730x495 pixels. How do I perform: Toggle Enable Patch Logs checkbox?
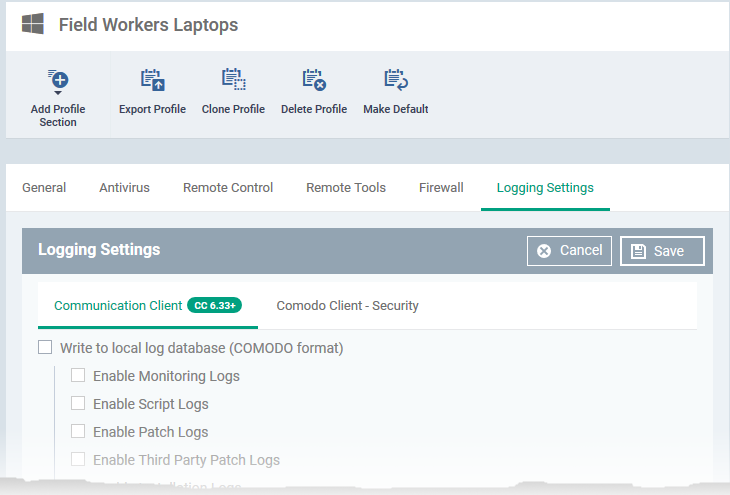(x=78, y=432)
